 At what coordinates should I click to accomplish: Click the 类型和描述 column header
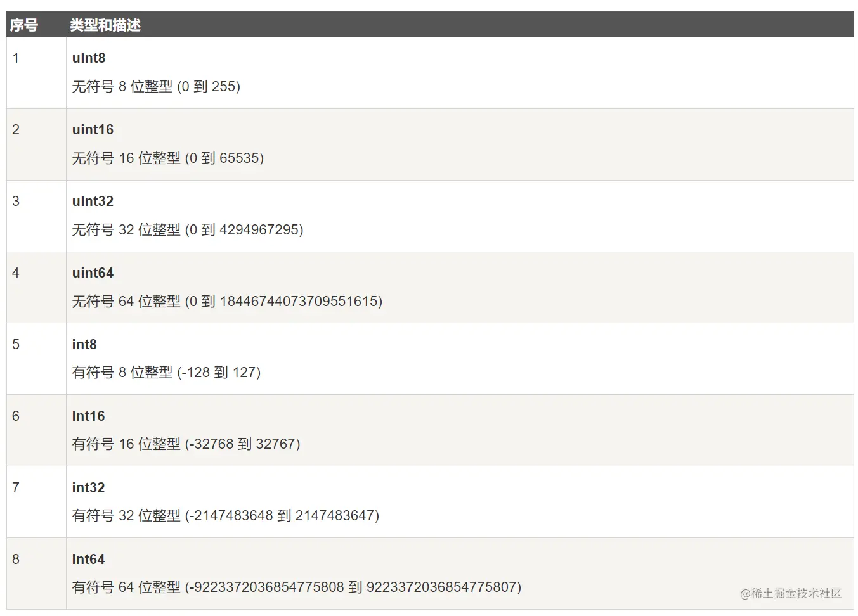(x=105, y=25)
